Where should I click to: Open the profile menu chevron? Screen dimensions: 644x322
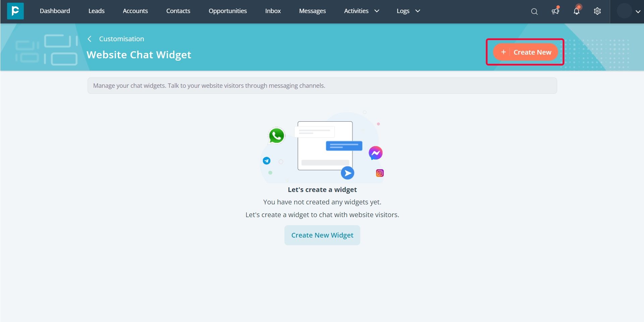637,11
